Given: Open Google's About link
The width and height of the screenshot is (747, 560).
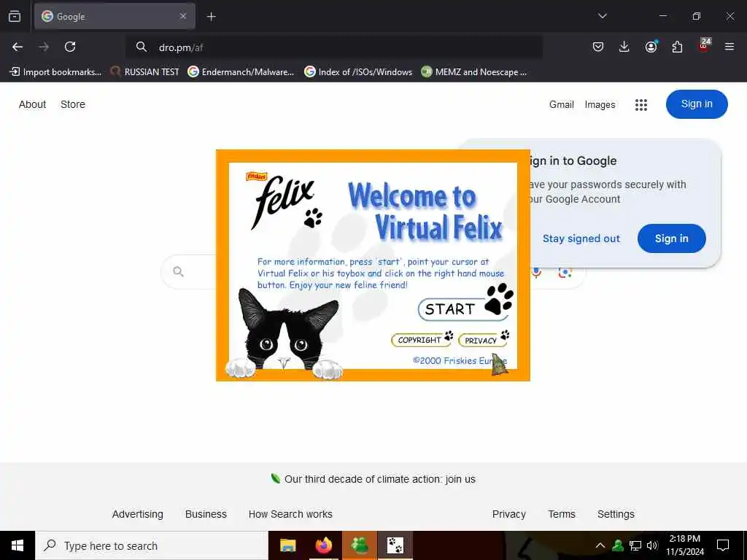Looking at the screenshot, I should (x=32, y=104).
